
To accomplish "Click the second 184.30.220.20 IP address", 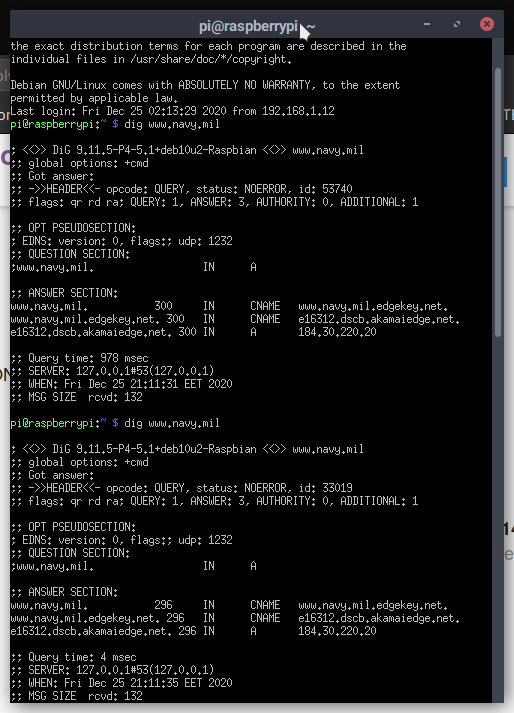I will (x=337, y=631).
